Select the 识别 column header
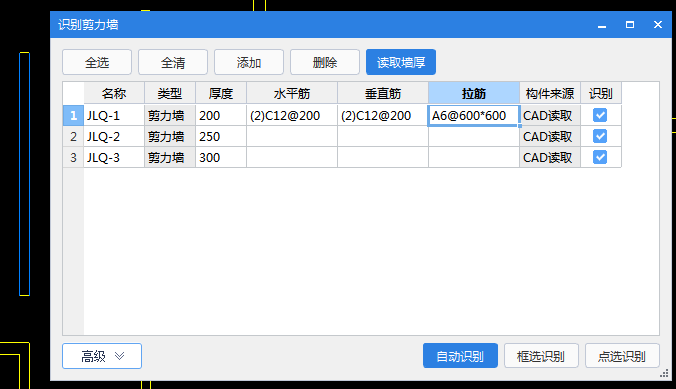 click(601, 93)
